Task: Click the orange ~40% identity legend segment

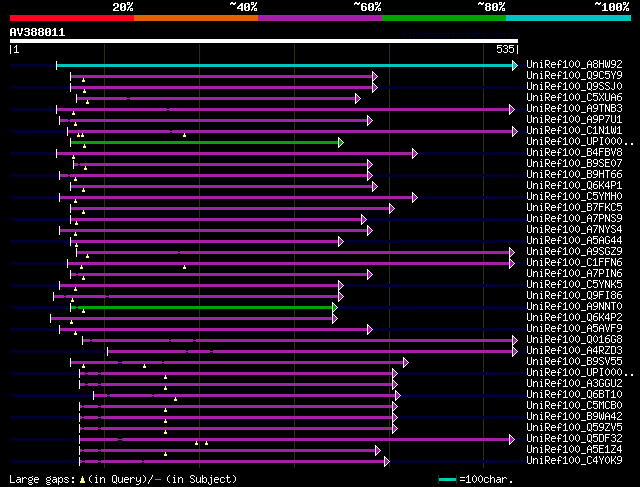Action: [x=196, y=18]
